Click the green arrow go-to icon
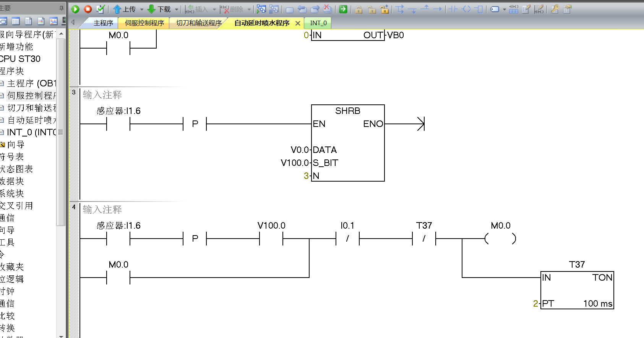644x338 pixels. pos(343,9)
